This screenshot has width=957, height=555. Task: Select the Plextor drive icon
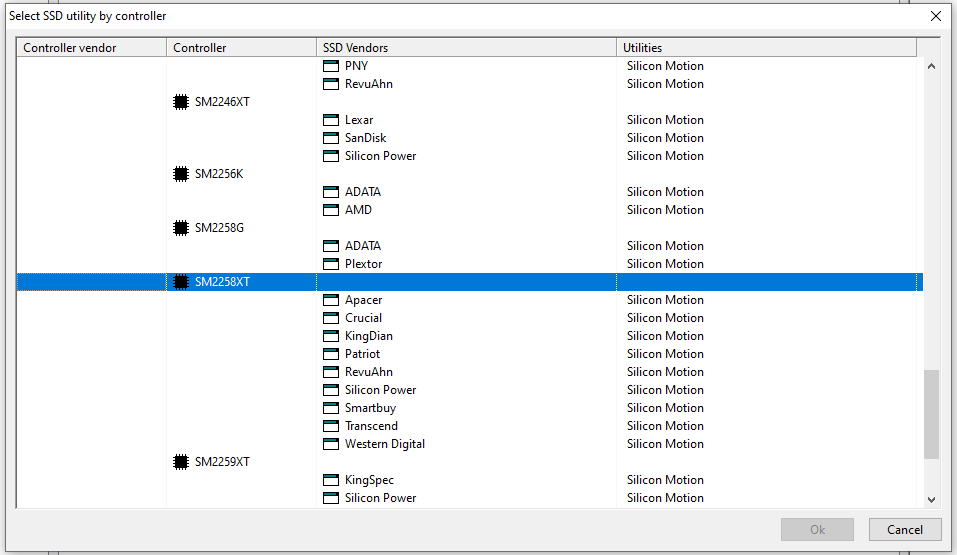tap(331, 264)
